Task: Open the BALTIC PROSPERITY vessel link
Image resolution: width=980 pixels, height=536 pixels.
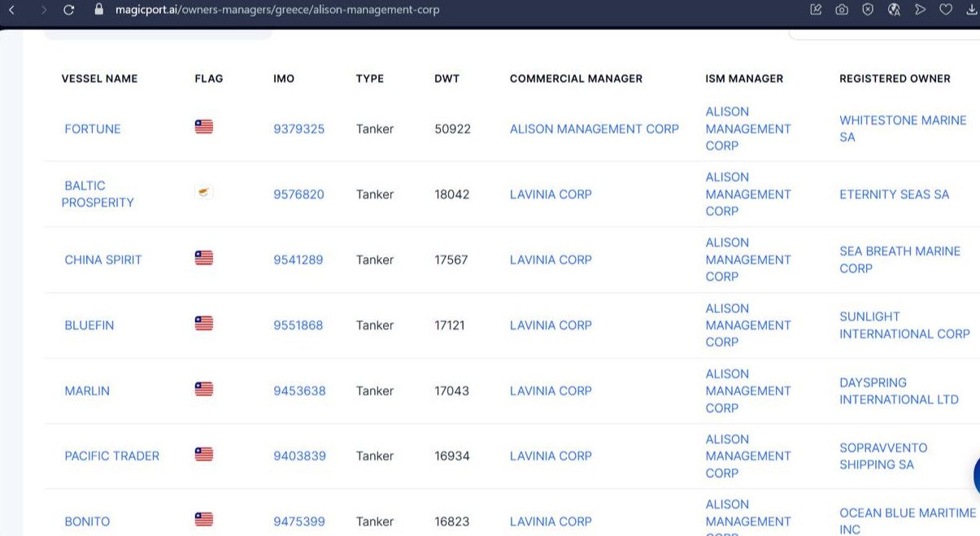Action: click(98, 194)
